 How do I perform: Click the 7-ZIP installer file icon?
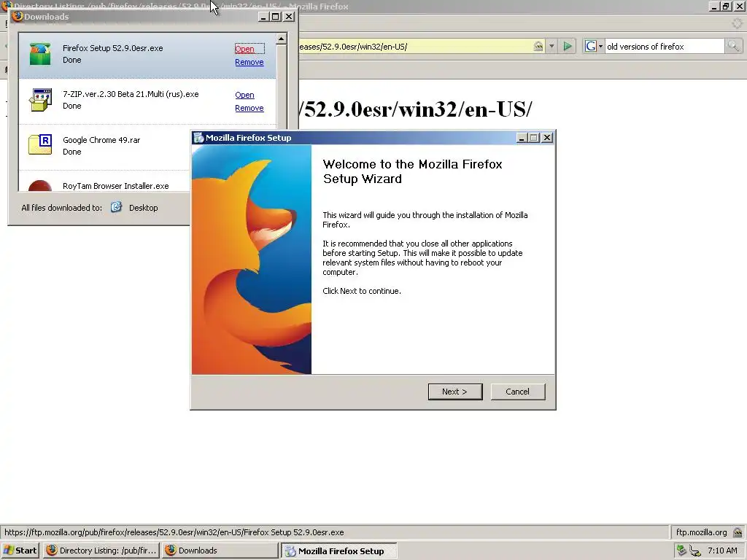point(40,99)
